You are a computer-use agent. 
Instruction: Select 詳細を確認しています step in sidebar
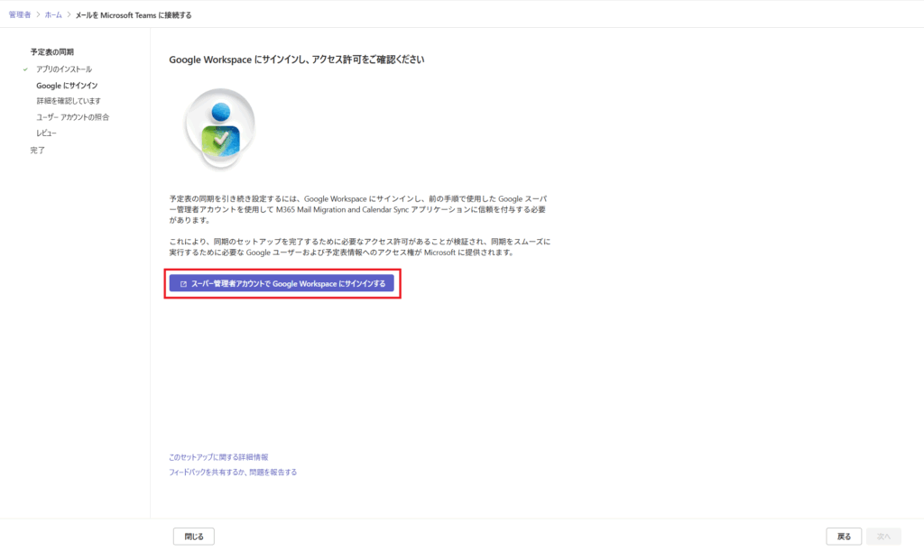pyautogui.click(x=69, y=101)
